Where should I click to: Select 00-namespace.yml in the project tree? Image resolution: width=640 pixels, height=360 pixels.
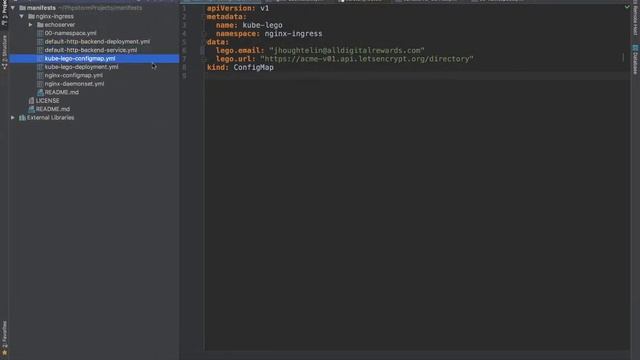click(71, 33)
